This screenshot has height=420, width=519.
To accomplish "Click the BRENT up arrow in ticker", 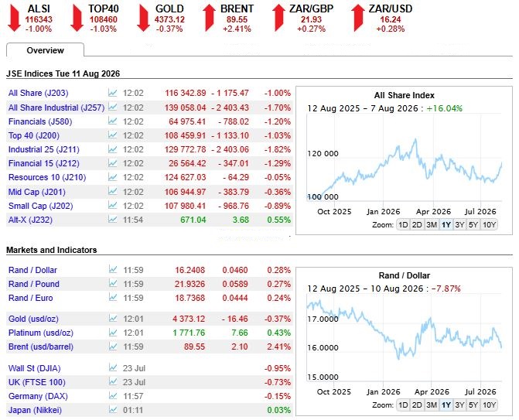I will click(x=209, y=19).
